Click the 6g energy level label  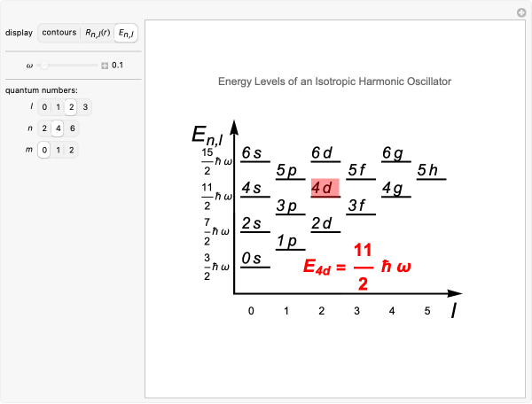click(393, 153)
